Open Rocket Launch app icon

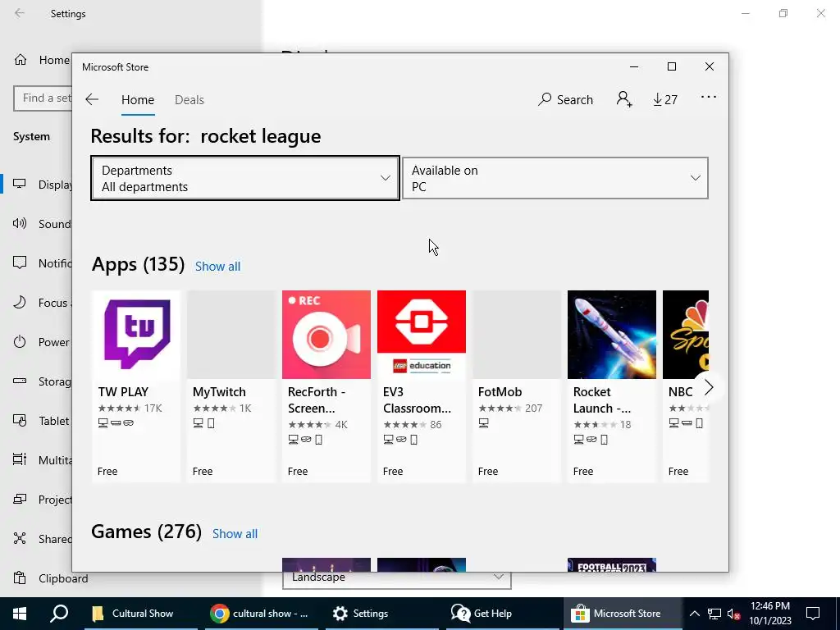612,335
